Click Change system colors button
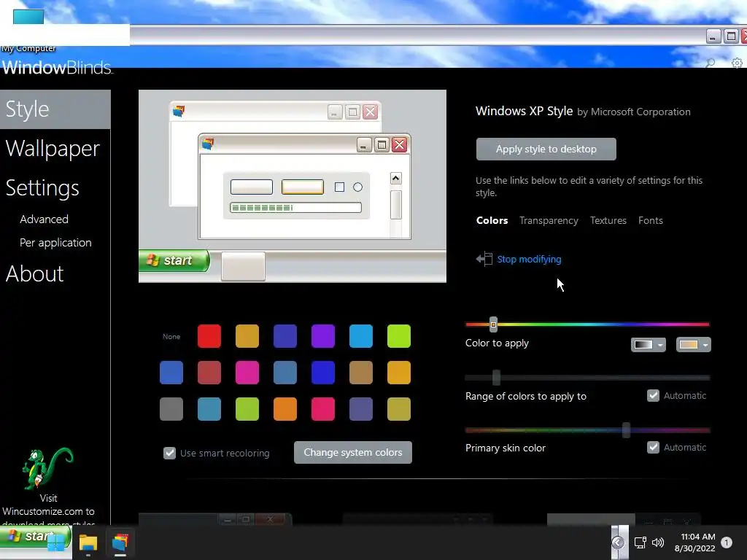Screen dimensions: 747x560 coord(353,452)
